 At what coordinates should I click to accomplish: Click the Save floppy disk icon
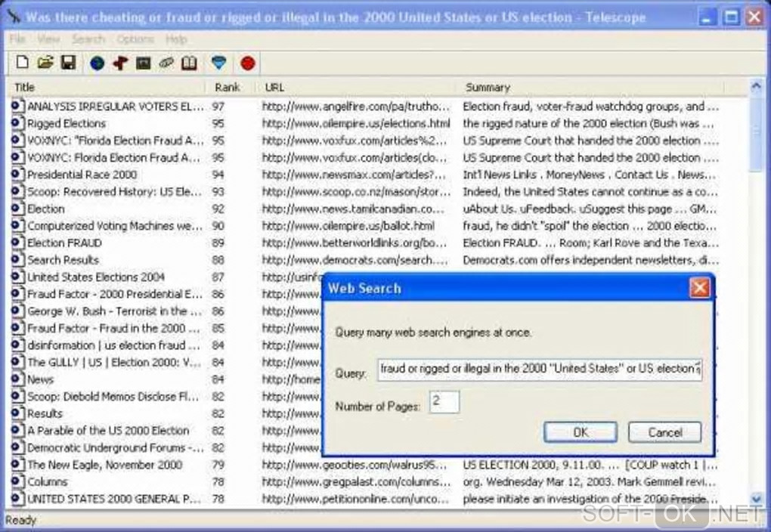68,63
